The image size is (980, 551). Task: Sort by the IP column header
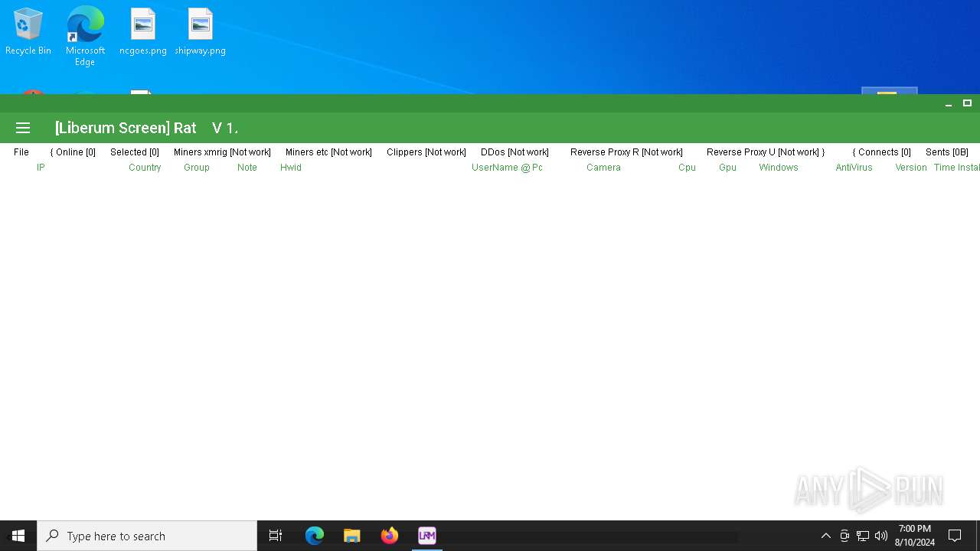coord(41,168)
